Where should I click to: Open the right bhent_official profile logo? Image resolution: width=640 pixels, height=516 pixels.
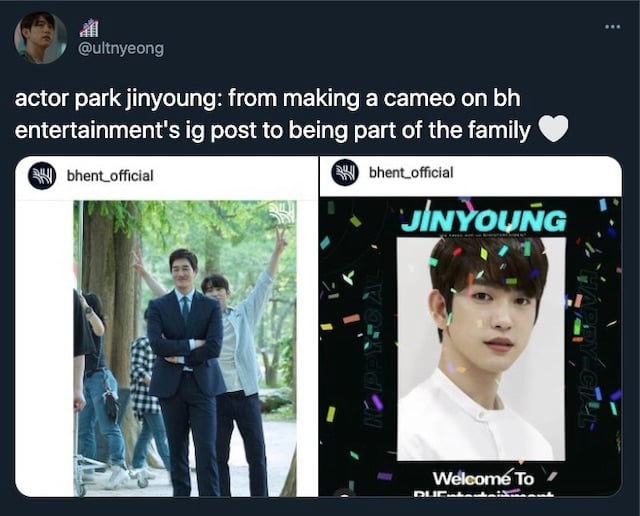[345, 172]
